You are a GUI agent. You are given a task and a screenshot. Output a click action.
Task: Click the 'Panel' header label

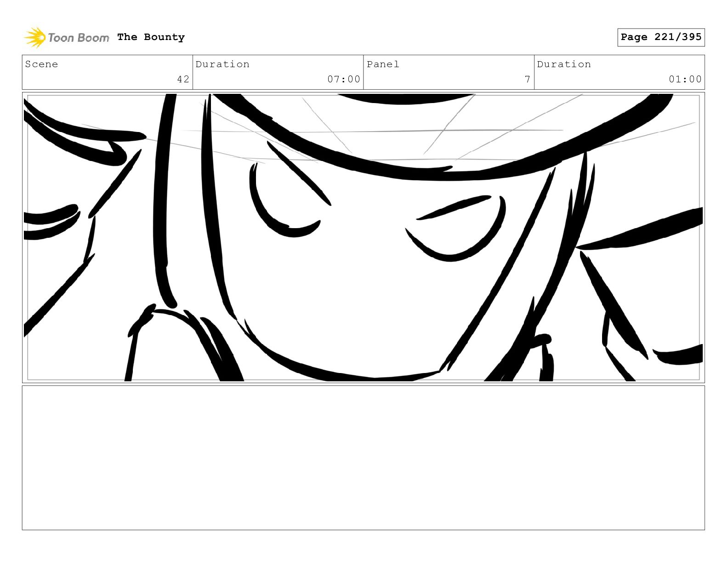click(x=383, y=64)
